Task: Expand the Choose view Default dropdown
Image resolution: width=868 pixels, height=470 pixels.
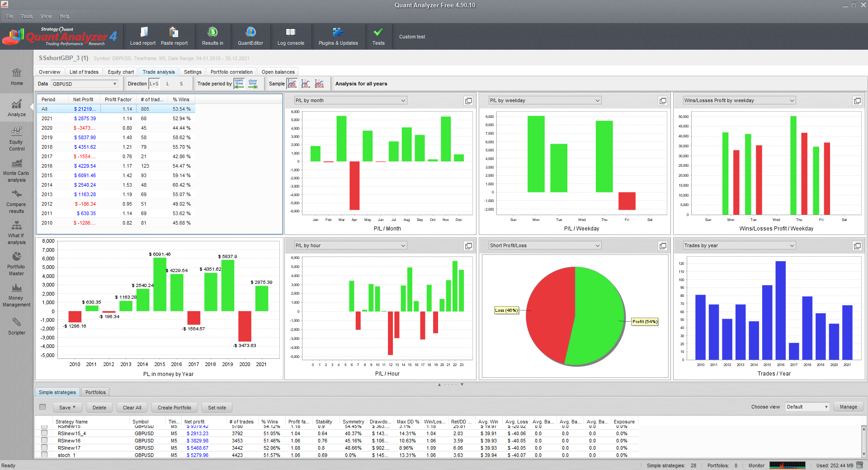Action: pyautogui.click(x=807, y=407)
